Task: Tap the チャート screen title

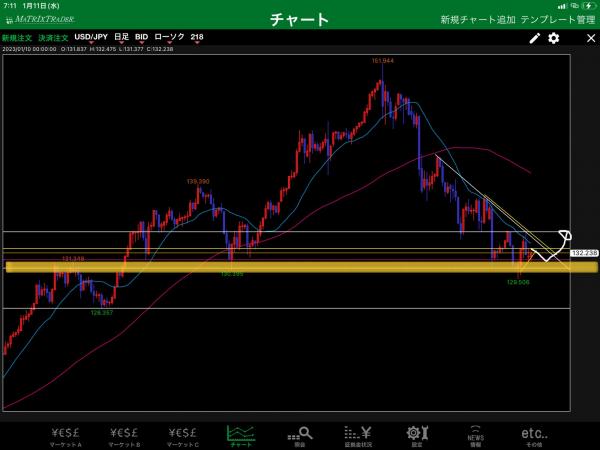Action: pos(300,20)
